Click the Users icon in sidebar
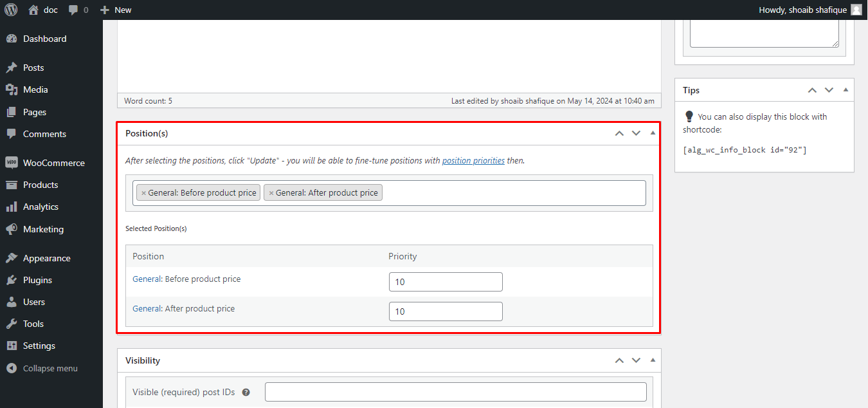868x408 pixels. tap(11, 302)
